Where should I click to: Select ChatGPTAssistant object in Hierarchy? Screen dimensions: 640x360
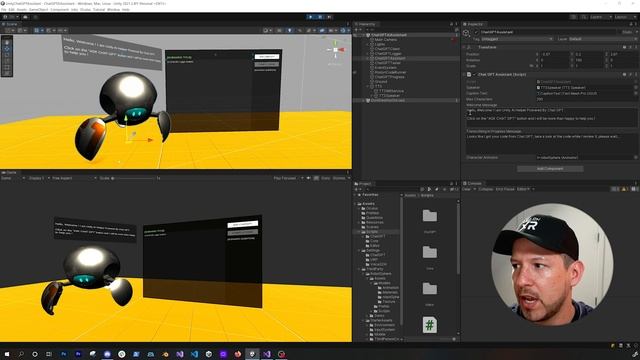click(390, 58)
